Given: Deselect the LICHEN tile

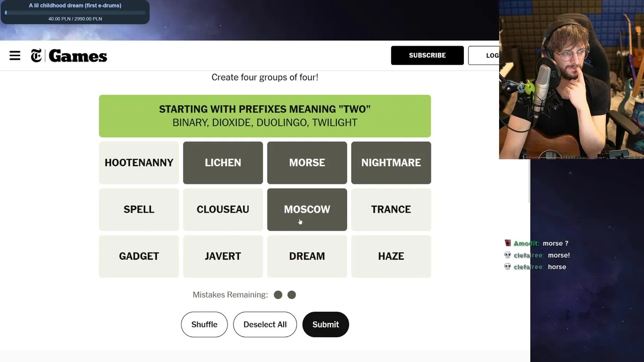Looking at the screenshot, I should tap(223, 163).
